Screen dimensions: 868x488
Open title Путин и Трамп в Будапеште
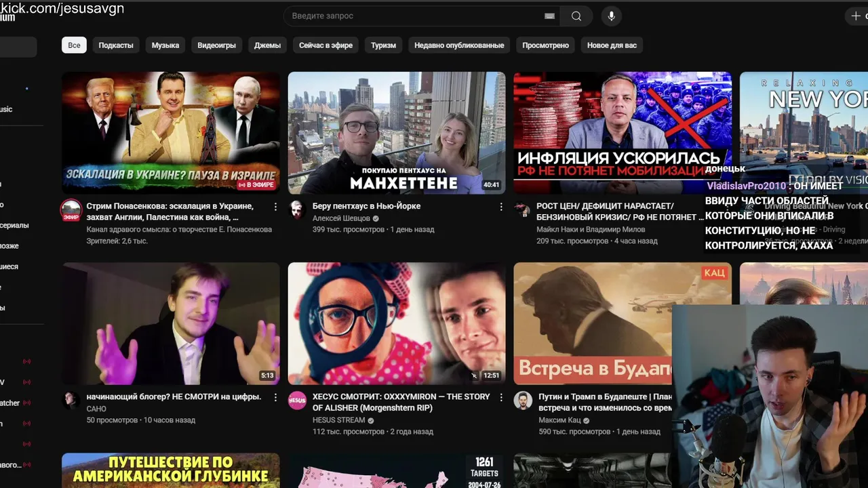point(605,402)
